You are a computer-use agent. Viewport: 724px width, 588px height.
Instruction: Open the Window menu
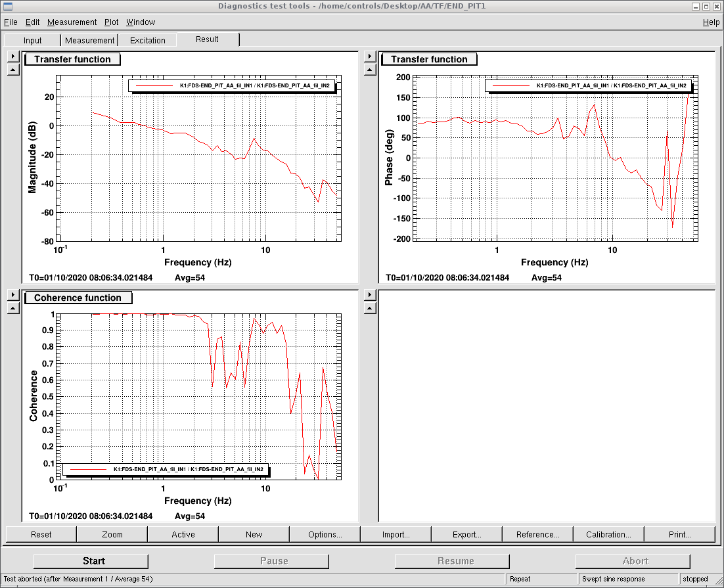(x=141, y=22)
